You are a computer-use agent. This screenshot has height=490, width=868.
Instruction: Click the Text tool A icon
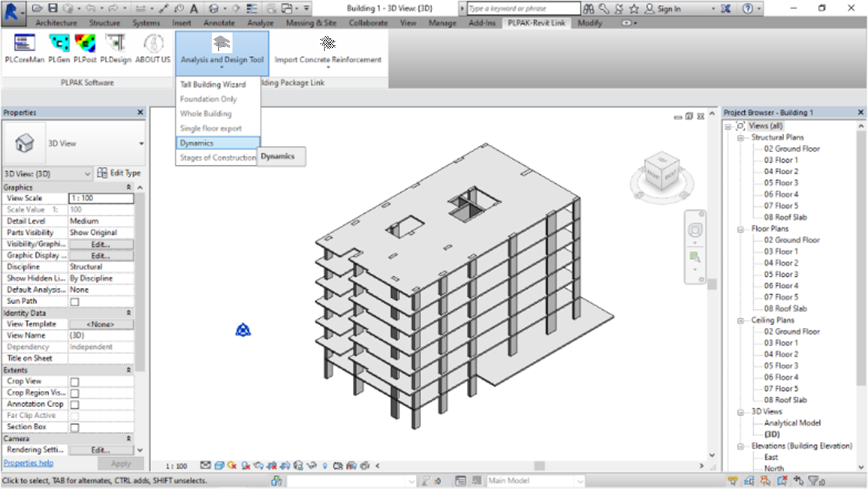coord(194,8)
